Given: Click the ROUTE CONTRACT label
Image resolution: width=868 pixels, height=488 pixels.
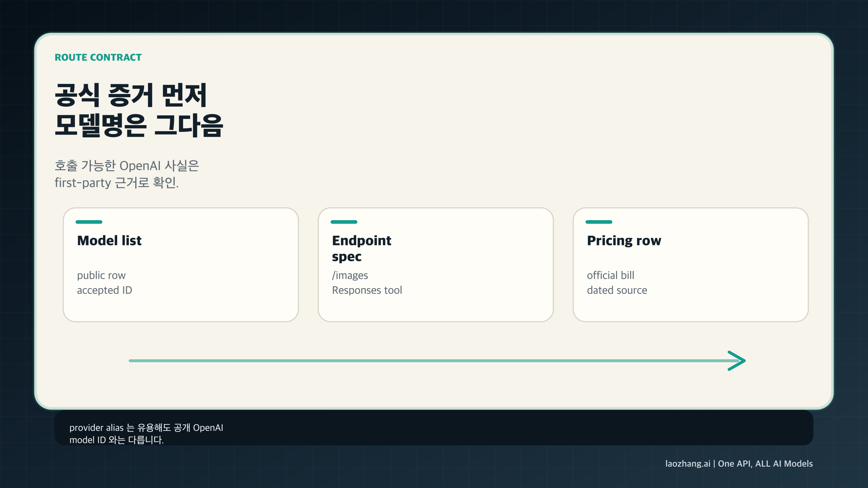Looking at the screenshot, I should point(98,57).
